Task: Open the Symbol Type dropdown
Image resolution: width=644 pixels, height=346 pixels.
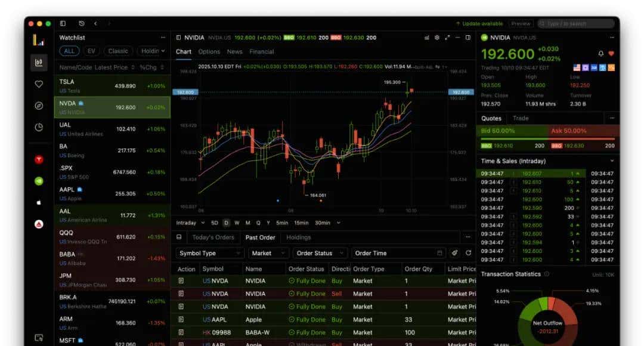Action: pyautogui.click(x=210, y=253)
